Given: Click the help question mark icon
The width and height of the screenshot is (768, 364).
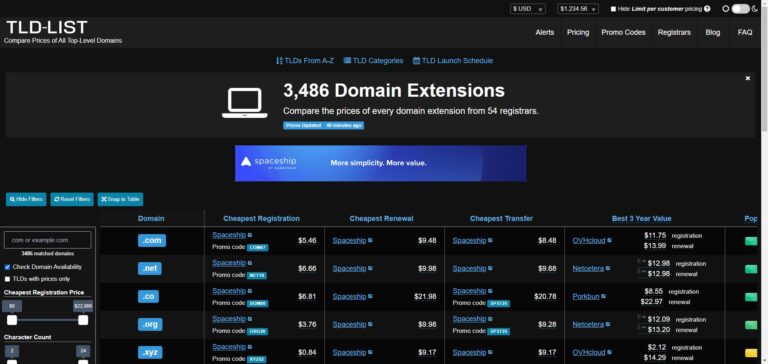Looking at the screenshot, I should coord(707,9).
